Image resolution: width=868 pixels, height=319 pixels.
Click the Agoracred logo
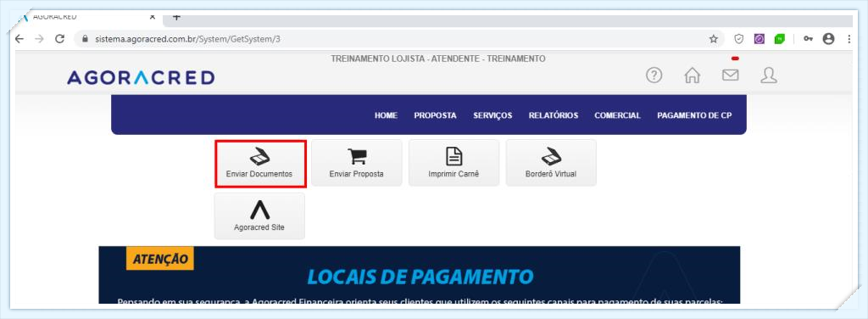click(x=141, y=77)
